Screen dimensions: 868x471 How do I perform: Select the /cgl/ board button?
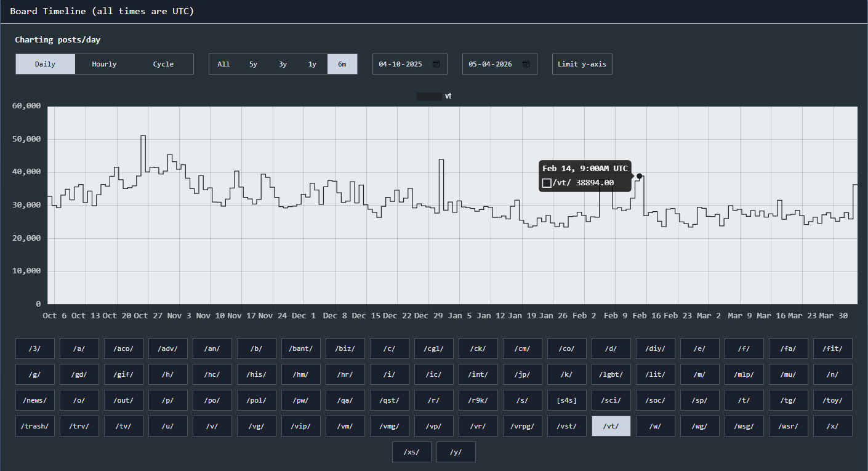pyautogui.click(x=434, y=348)
